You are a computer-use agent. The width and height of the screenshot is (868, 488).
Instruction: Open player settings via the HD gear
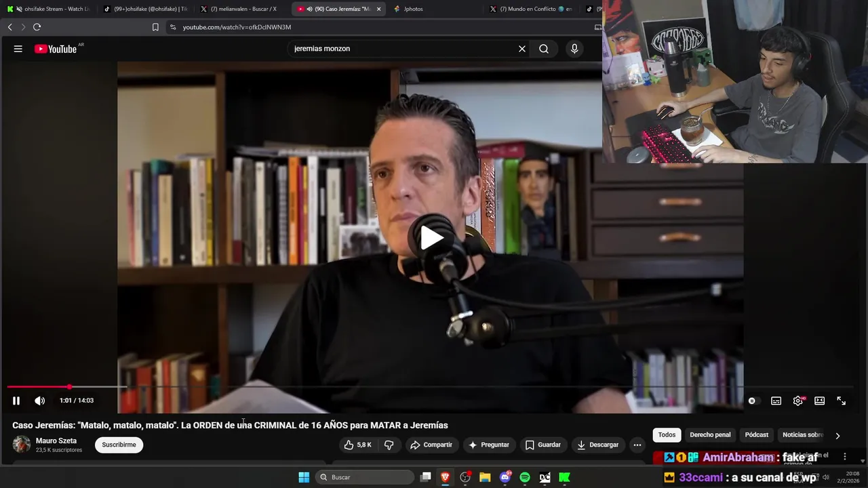point(798,401)
